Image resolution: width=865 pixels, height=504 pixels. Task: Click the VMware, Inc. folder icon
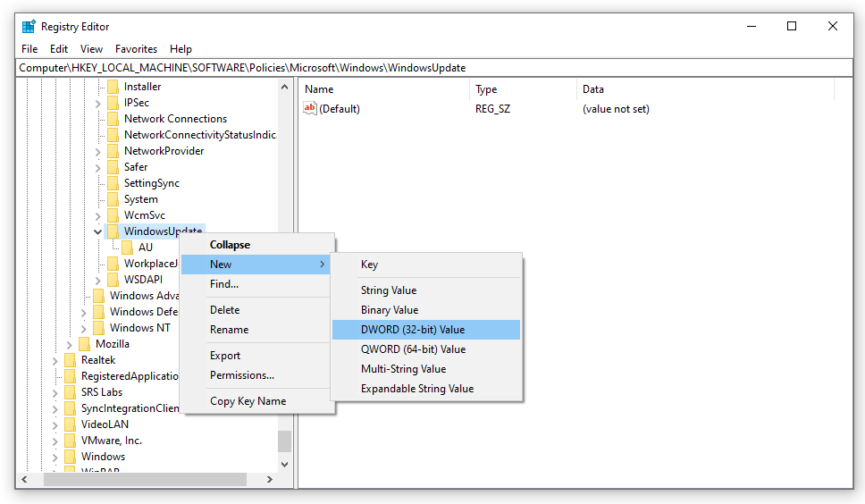coord(70,441)
